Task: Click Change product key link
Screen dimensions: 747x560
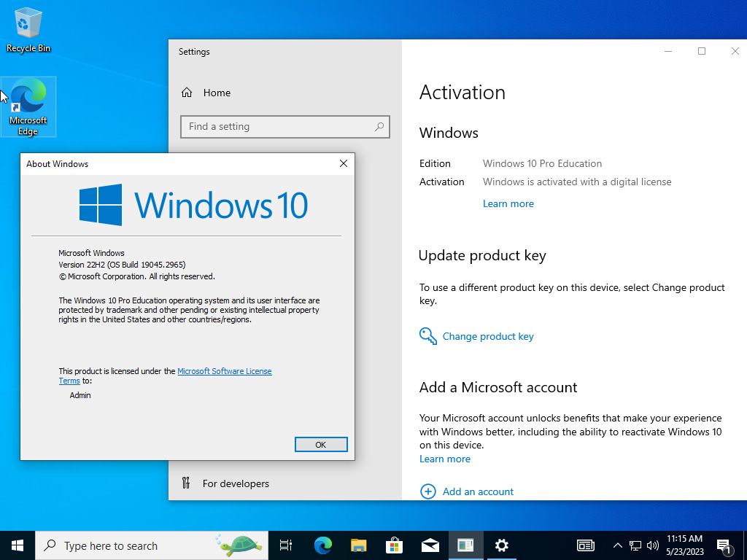Action: pyautogui.click(x=488, y=336)
